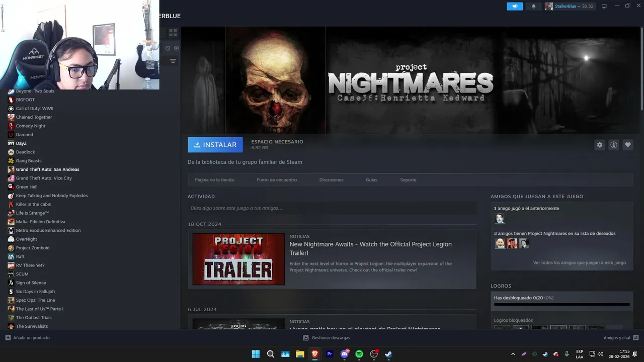Open Discusiones tab
The height and width of the screenshot is (362, 644).
(x=332, y=179)
